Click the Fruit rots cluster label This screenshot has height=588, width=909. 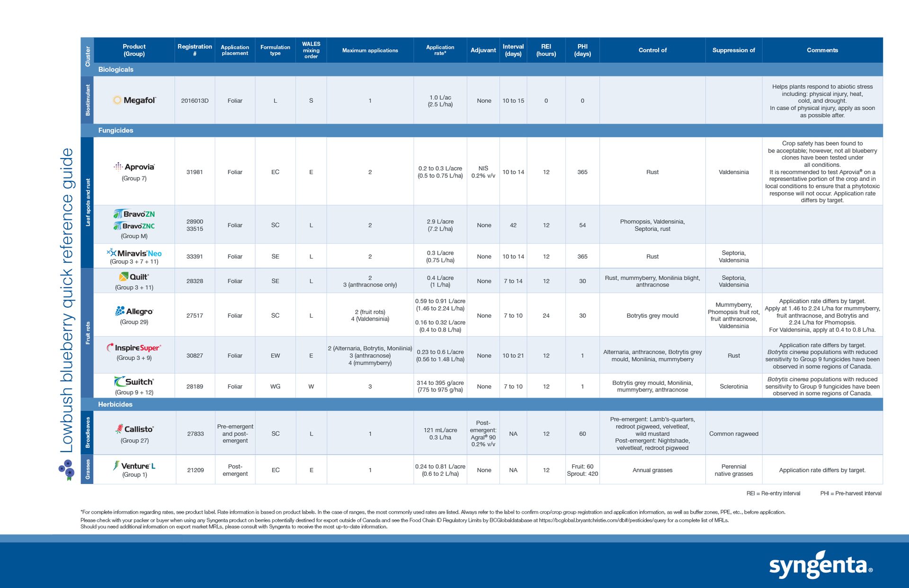(88, 327)
